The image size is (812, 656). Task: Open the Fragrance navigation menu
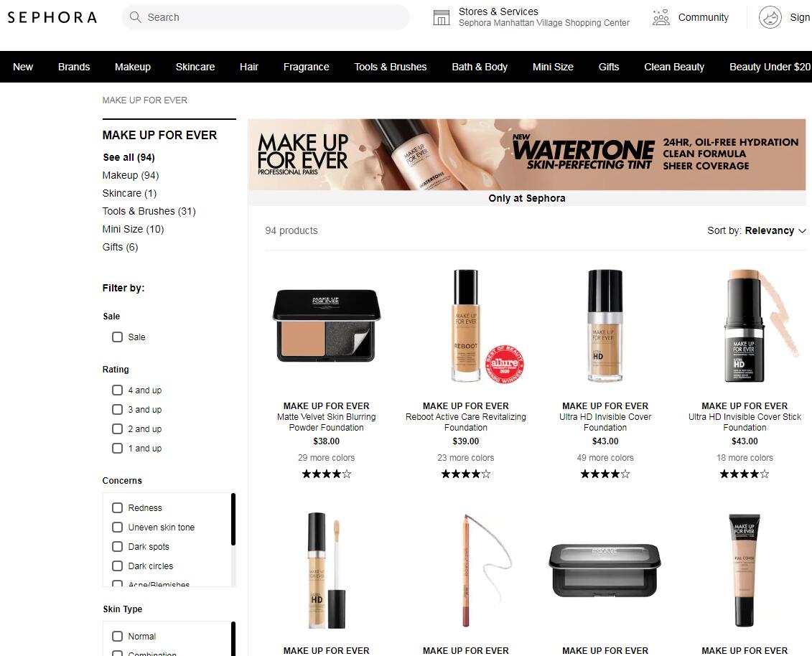coord(306,67)
